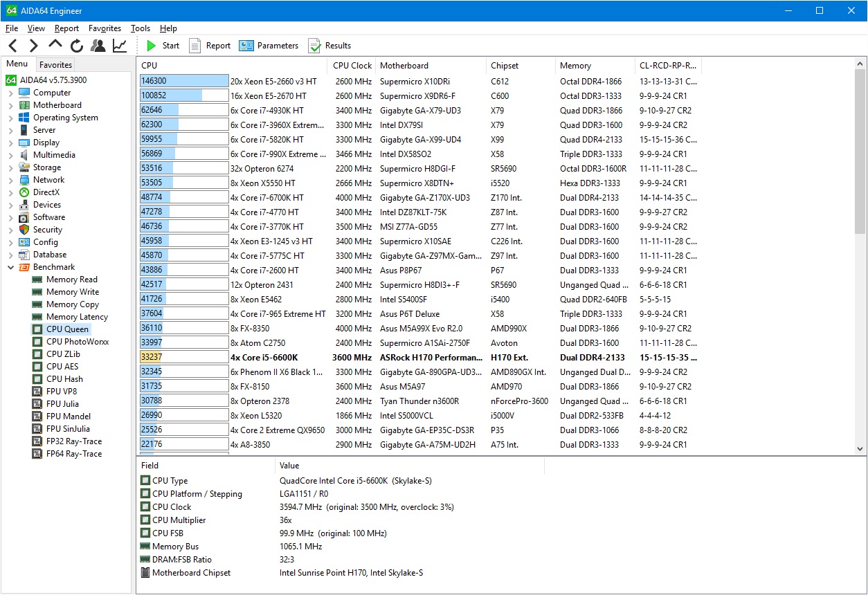Image resolution: width=868 pixels, height=595 pixels.
Task: Sort by the CPU Clock column header
Action: [352, 66]
